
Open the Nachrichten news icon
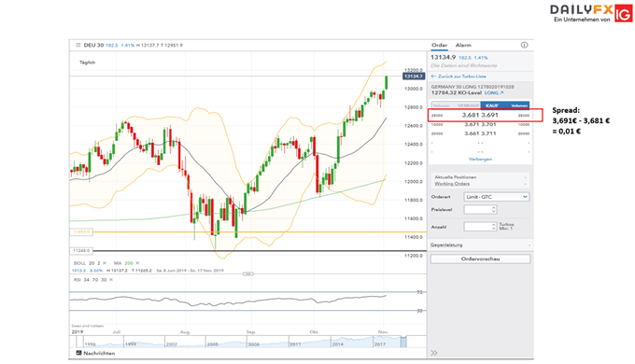tap(78, 353)
